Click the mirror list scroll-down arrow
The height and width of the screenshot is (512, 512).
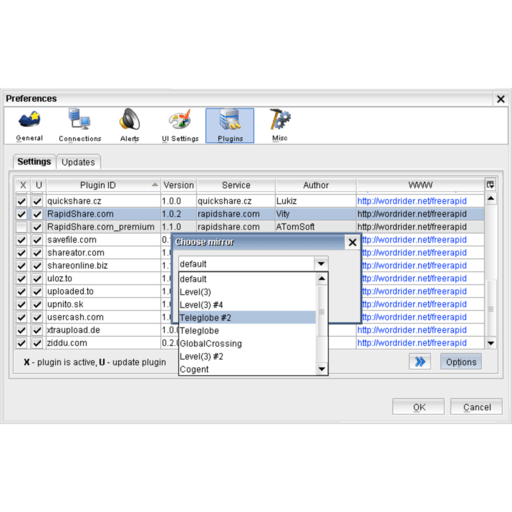pyautogui.click(x=322, y=369)
